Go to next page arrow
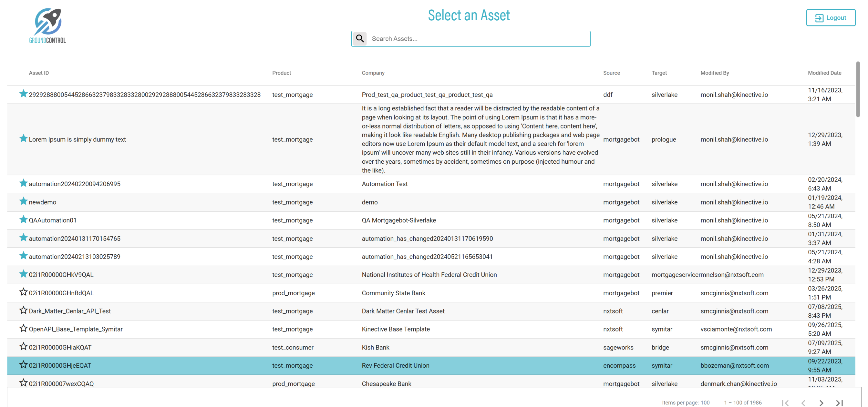Image resolution: width=868 pixels, height=407 pixels. 821,402
